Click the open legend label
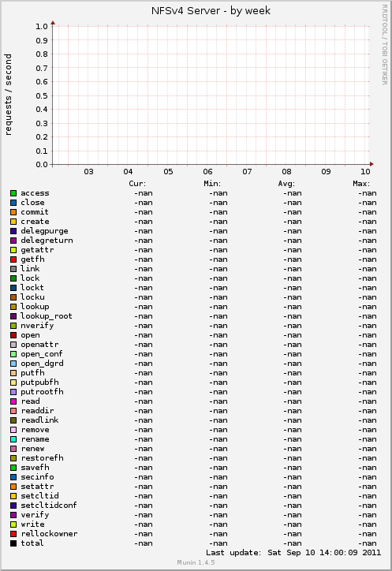 30,335
